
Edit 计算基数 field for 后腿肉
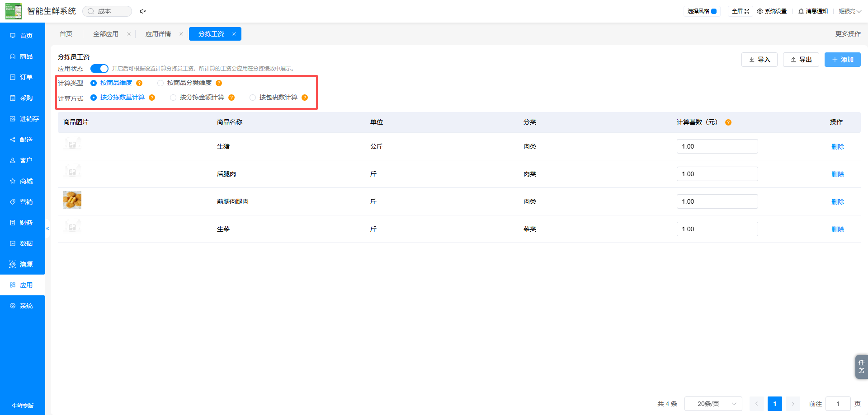coord(717,174)
